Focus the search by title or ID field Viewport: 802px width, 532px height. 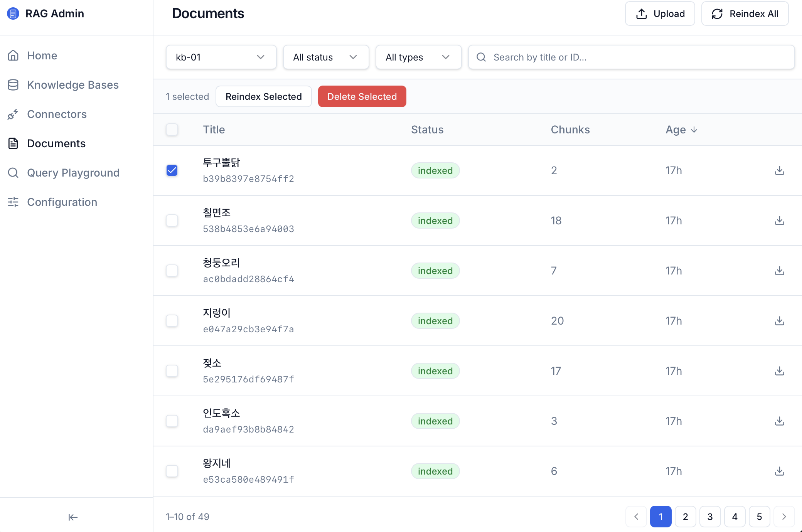point(631,57)
